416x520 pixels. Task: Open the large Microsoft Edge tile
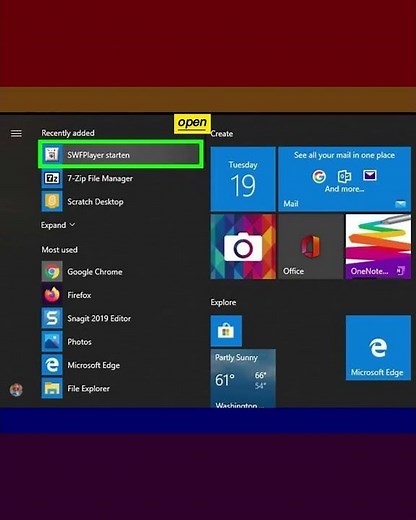[378, 348]
